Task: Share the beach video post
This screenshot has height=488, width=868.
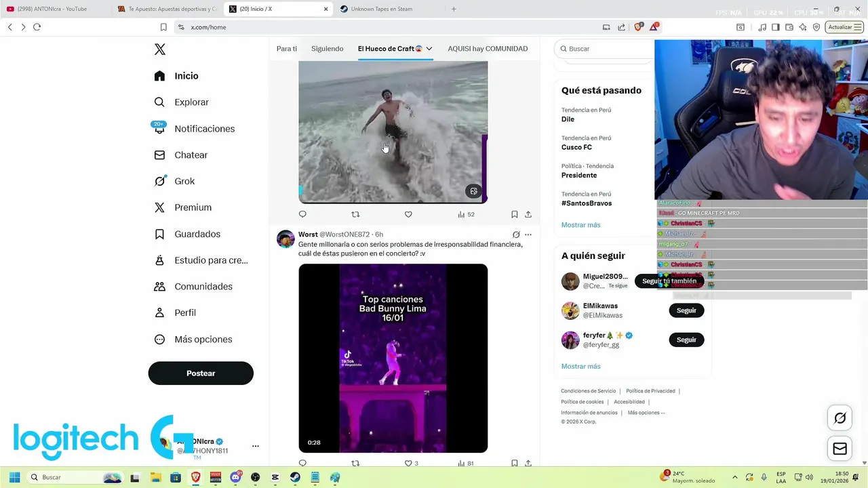Action: pos(528,214)
